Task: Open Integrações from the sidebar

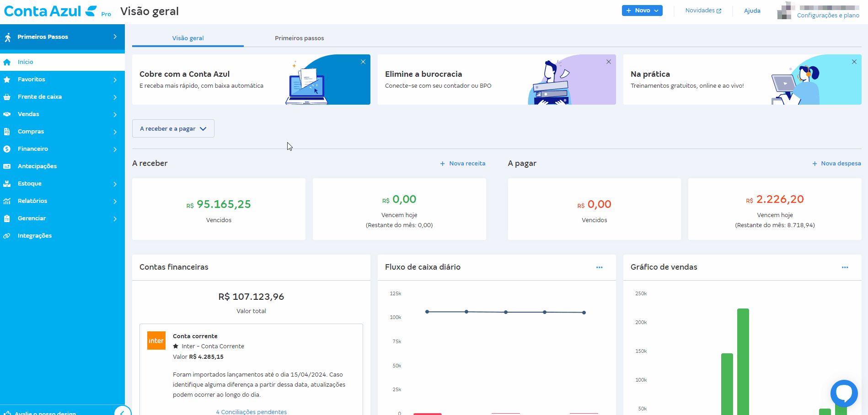Action: click(x=62, y=236)
